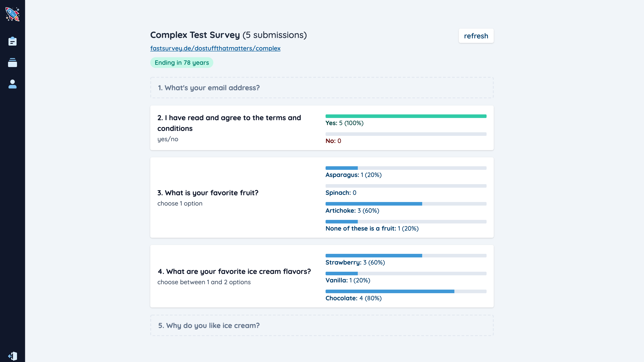Click the Vanilla 20% result bar
The image size is (644, 362).
click(406, 274)
